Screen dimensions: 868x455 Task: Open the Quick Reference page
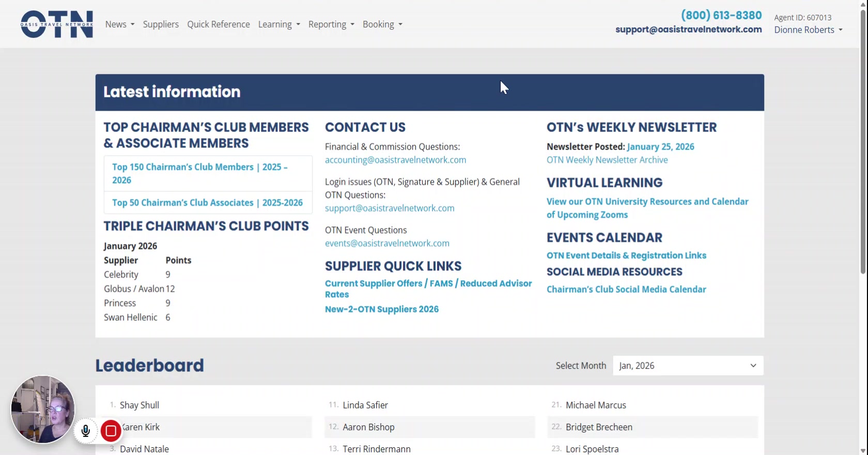[219, 24]
